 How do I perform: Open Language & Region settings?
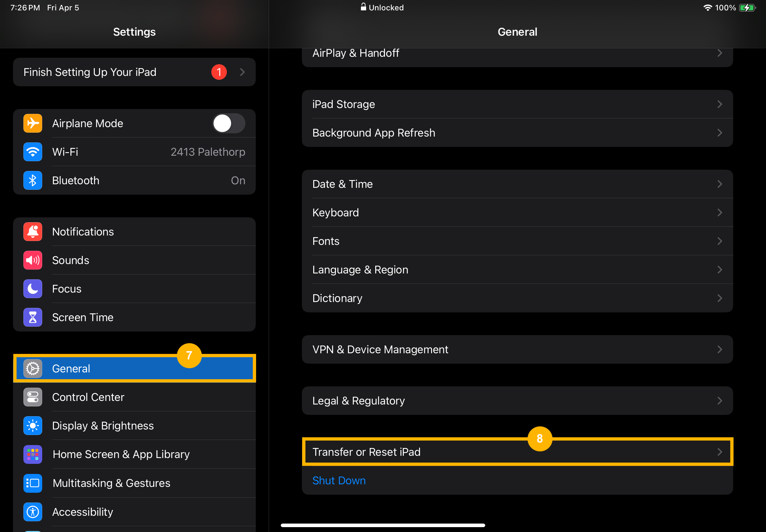click(x=517, y=270)
